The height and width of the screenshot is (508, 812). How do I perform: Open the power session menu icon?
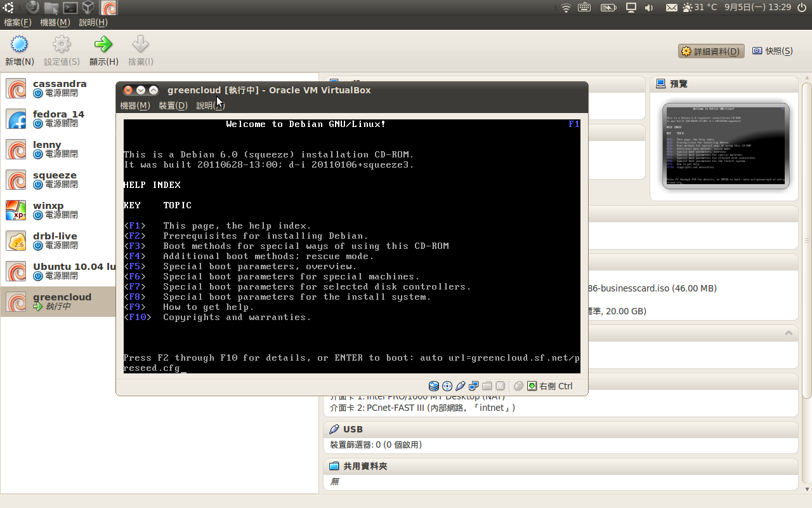coord(802,8)
